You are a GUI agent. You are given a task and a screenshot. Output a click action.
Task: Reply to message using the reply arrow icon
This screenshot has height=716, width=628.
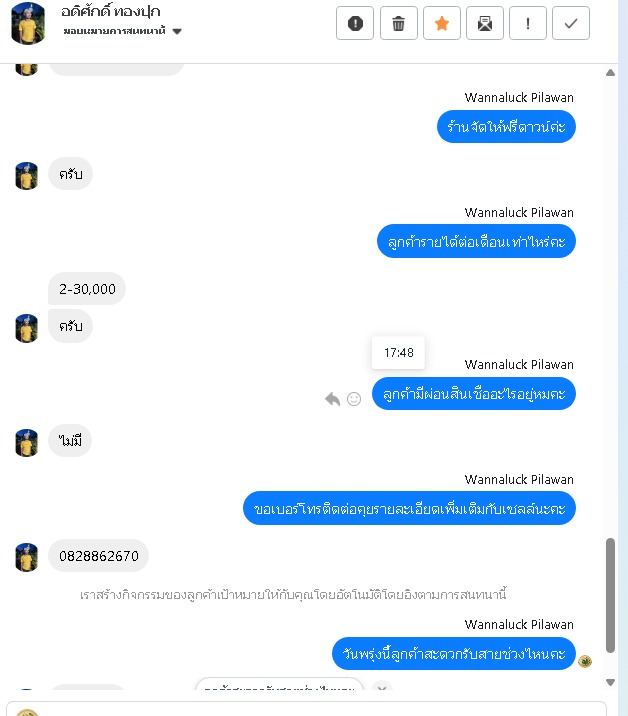tap(332, 399)
